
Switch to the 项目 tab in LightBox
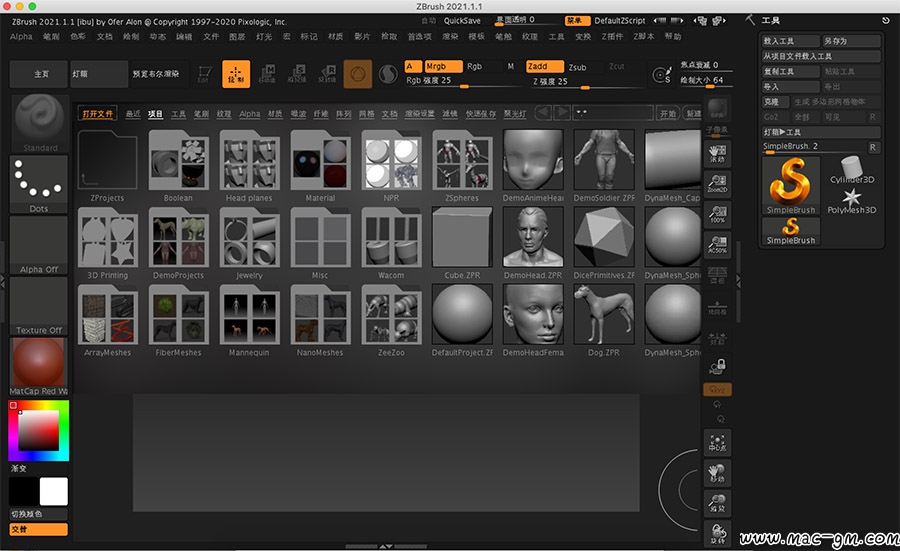coord(156,114)
